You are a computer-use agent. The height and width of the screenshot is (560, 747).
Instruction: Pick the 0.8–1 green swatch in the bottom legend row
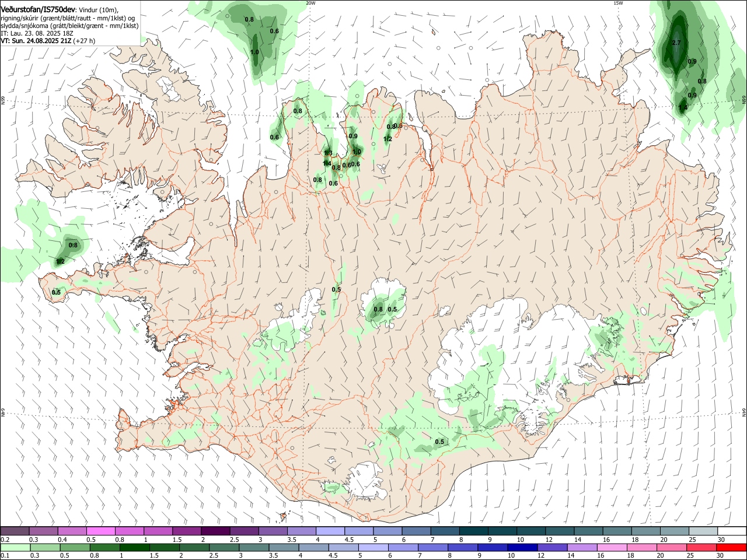click(105, 548)
